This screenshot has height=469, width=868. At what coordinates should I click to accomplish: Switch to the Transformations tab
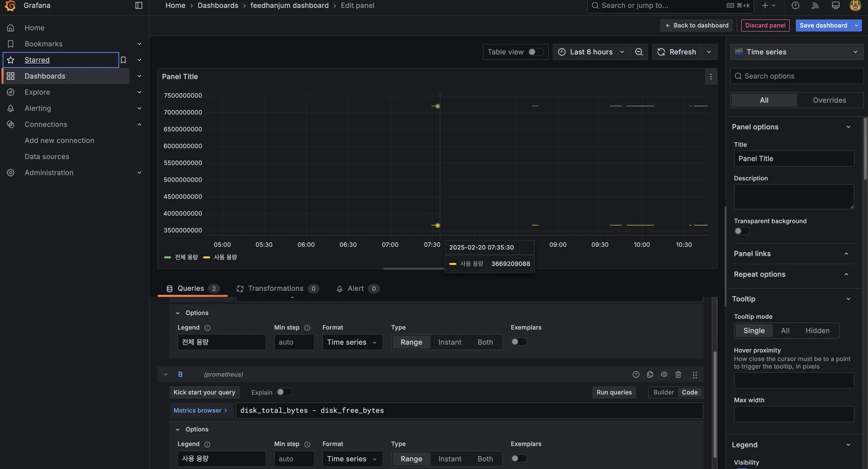point(275,289)
